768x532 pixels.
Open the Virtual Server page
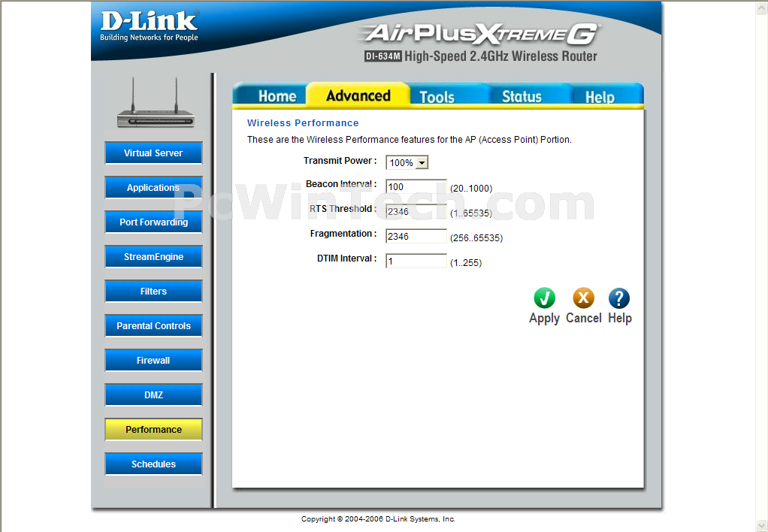[x=153, y=153]
